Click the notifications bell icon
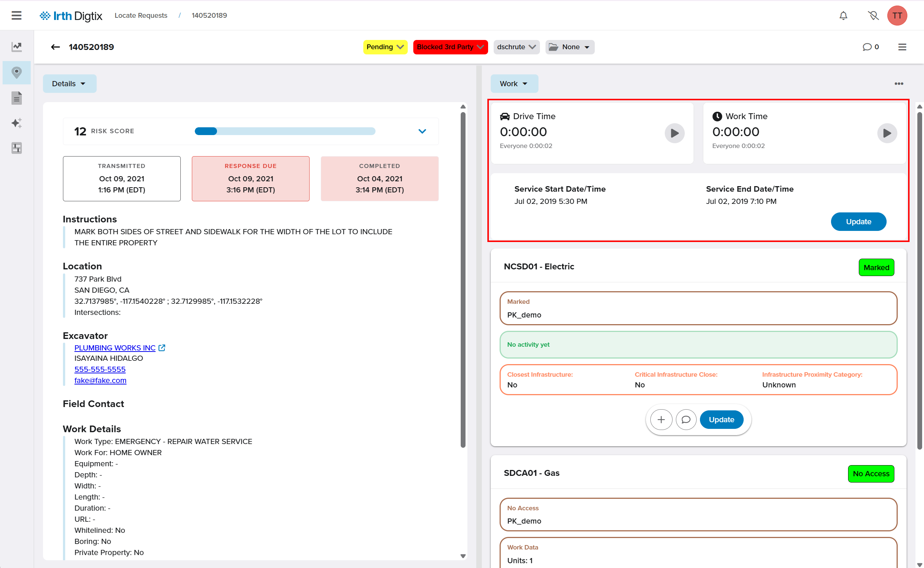Image resolution: width=924 pixels, height=568 pixels. pos(843,16)
